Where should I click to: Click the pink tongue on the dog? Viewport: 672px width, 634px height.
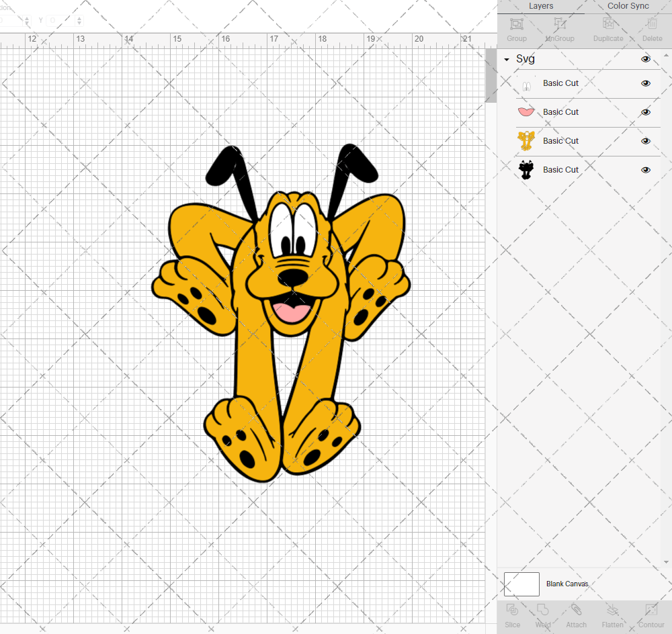pyautogui.click(x=291, y=312)
